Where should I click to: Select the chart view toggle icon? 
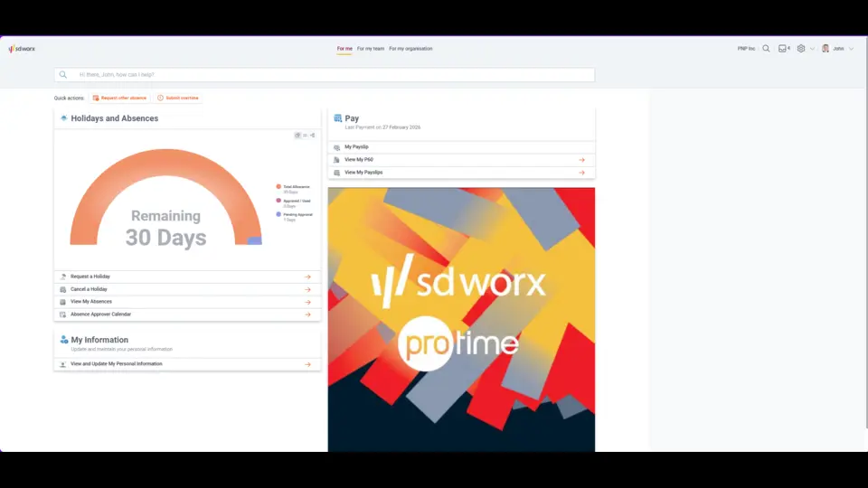[x=297, y=136]
